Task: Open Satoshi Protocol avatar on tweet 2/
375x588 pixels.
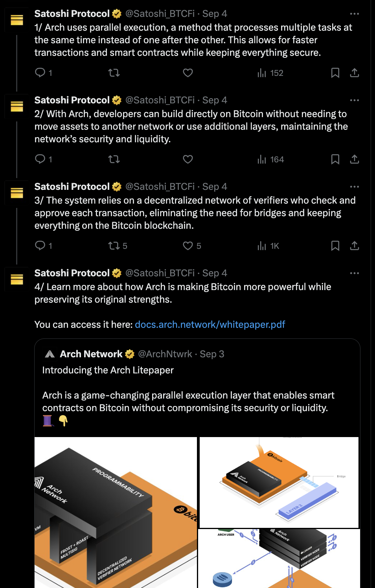Action: pos(17,107)
